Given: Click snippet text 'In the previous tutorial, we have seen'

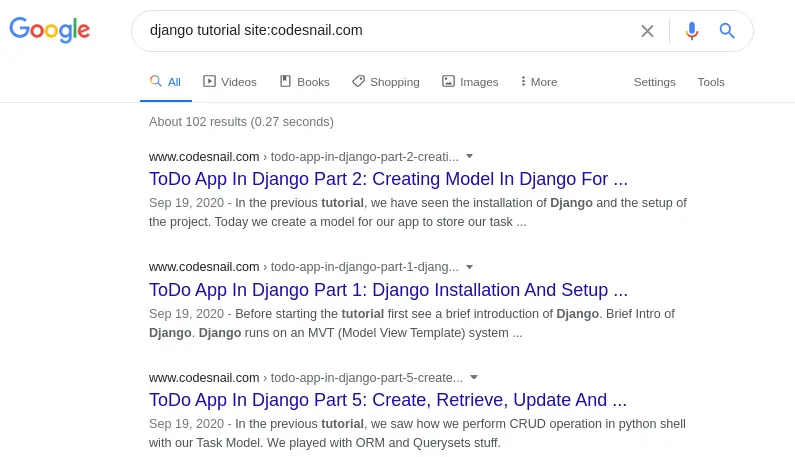Looking at the screenshot, I should click(342, 203).
